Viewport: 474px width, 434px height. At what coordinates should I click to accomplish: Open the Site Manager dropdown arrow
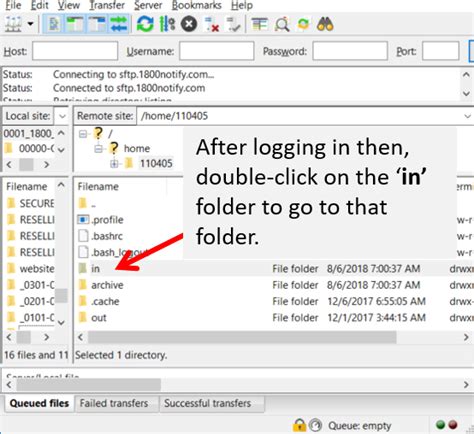pyautogui.click(x=30, y=24)
